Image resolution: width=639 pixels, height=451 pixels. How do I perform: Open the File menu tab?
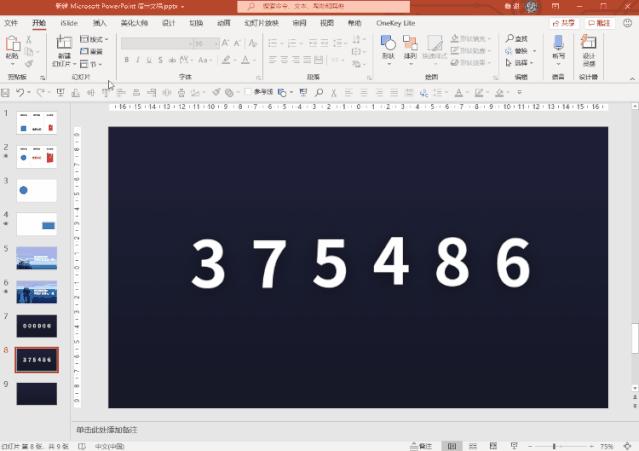[11, 23]
